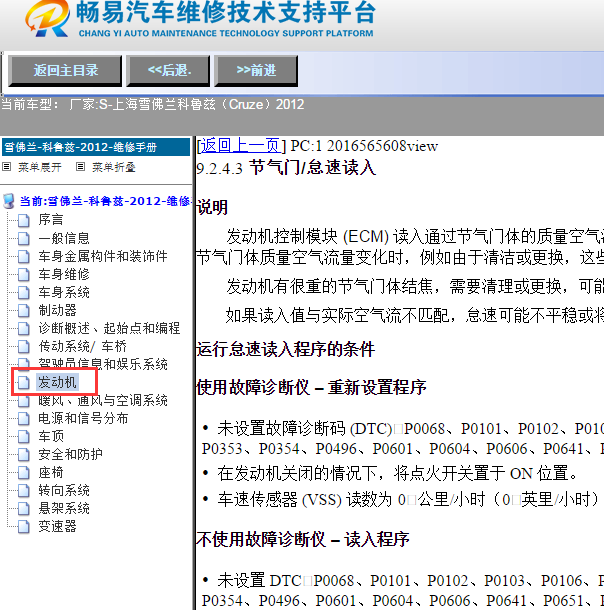Open the 电源和信号分布 chapter
The image size is (604, 610).
click(x=83, y=418)
